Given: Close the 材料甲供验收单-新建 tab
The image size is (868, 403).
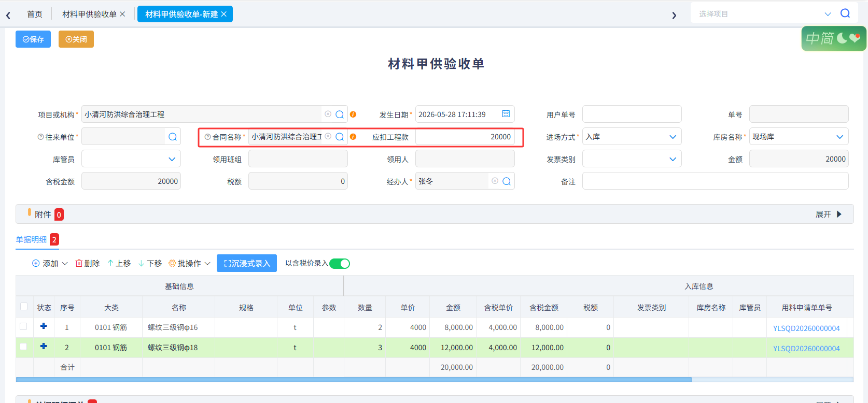Looking at the screenshot, I should (224, 14).
